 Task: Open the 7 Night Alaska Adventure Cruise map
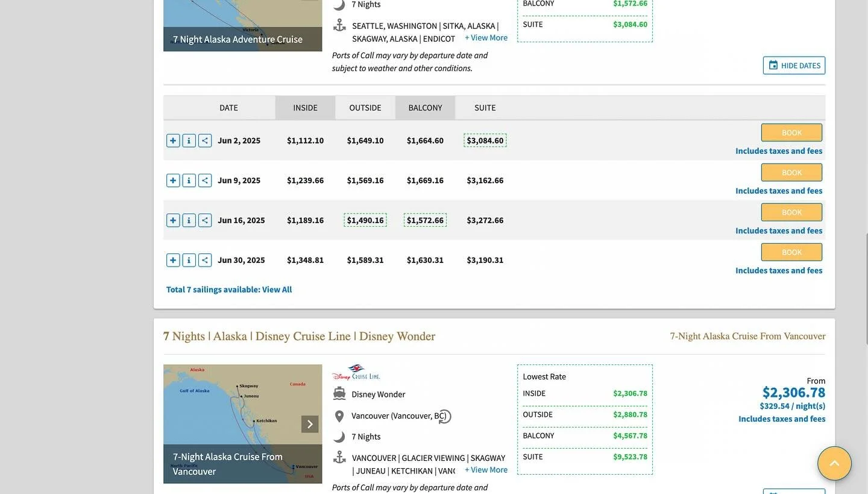(242, 25)
